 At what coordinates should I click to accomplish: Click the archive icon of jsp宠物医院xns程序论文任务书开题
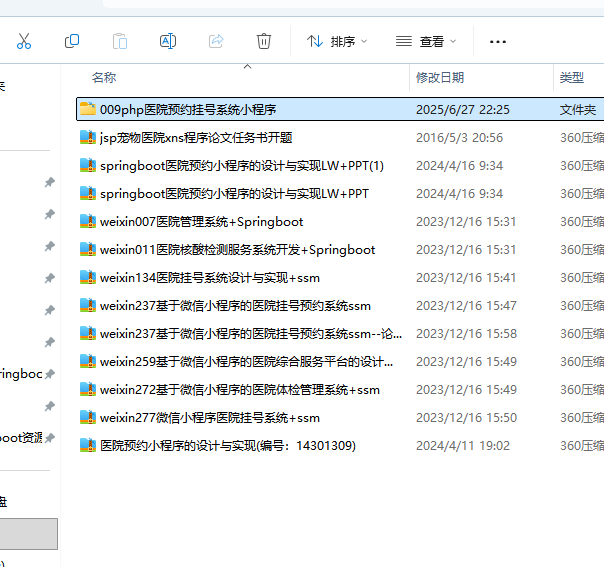[88, 137]
